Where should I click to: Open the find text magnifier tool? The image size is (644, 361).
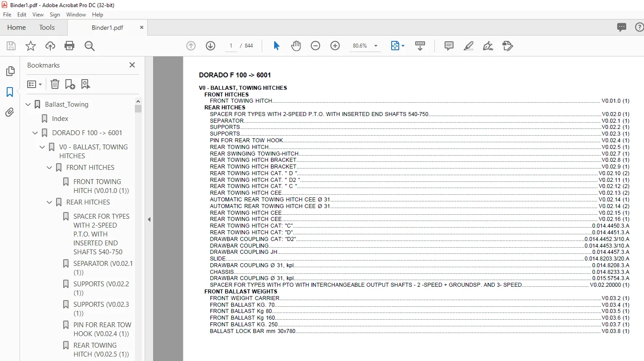click(x=89, y=46)
